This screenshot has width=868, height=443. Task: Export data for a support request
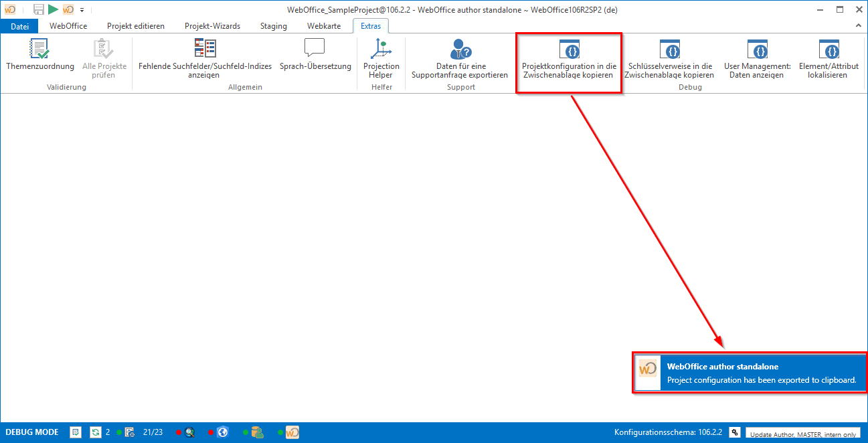460,50
